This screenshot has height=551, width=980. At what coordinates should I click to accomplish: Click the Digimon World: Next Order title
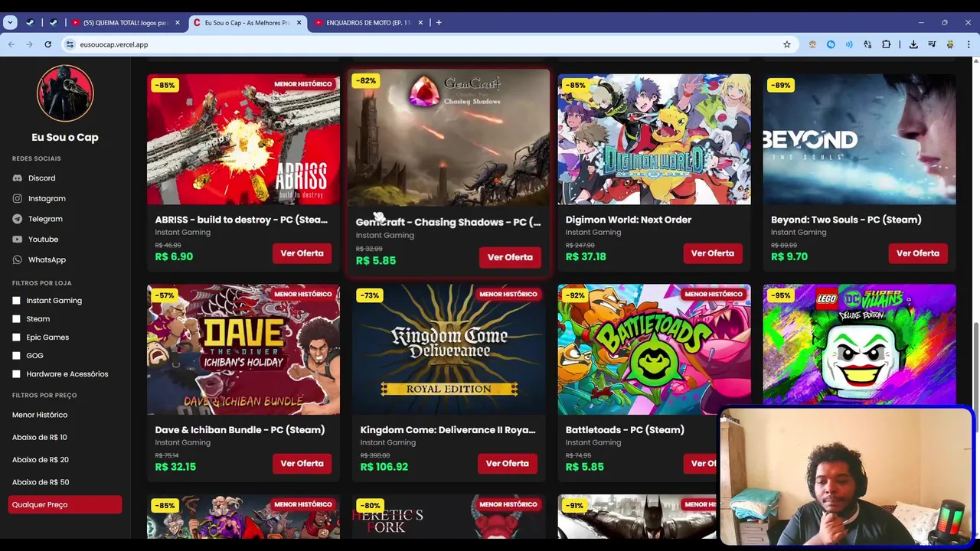click(x=629, y=220)
